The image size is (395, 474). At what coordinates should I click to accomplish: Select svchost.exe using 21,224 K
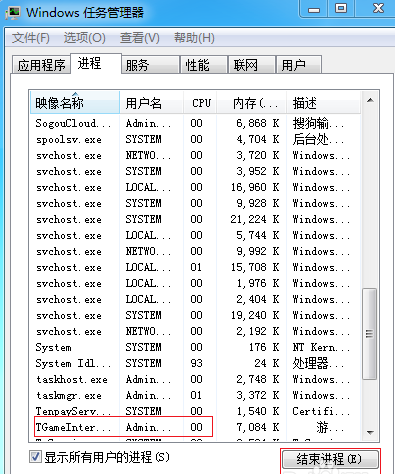195,219
